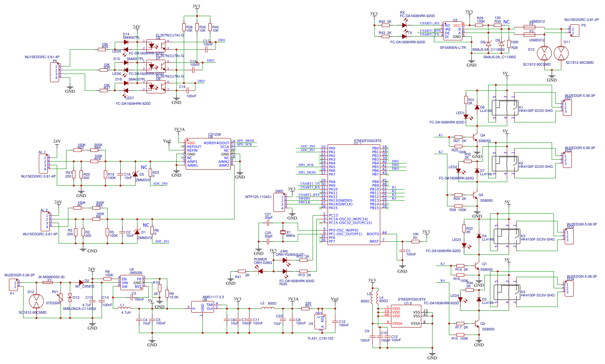
Task: Click the SMBJ36CA-C114002 label
Action: tap(80, 309)
